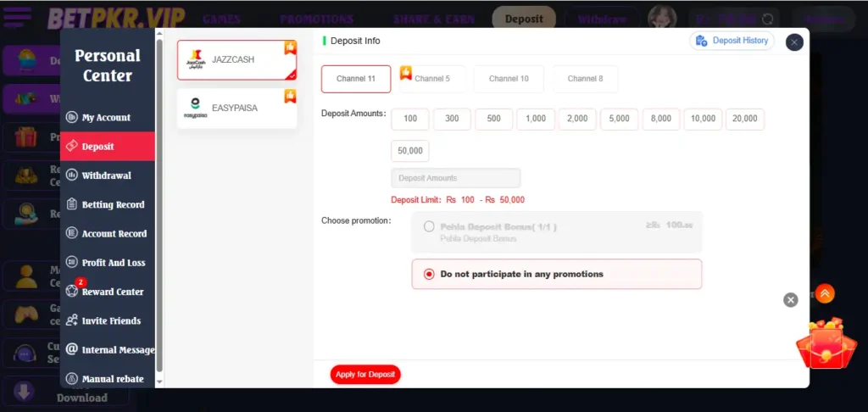Select Pehla Deposit Bonus radio option

(x=428, y=226)
